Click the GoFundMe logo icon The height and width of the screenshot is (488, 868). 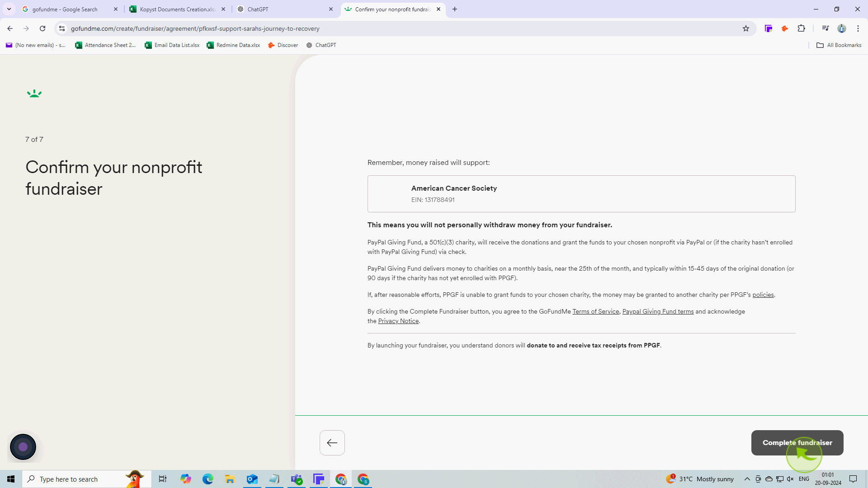point(34,94)
